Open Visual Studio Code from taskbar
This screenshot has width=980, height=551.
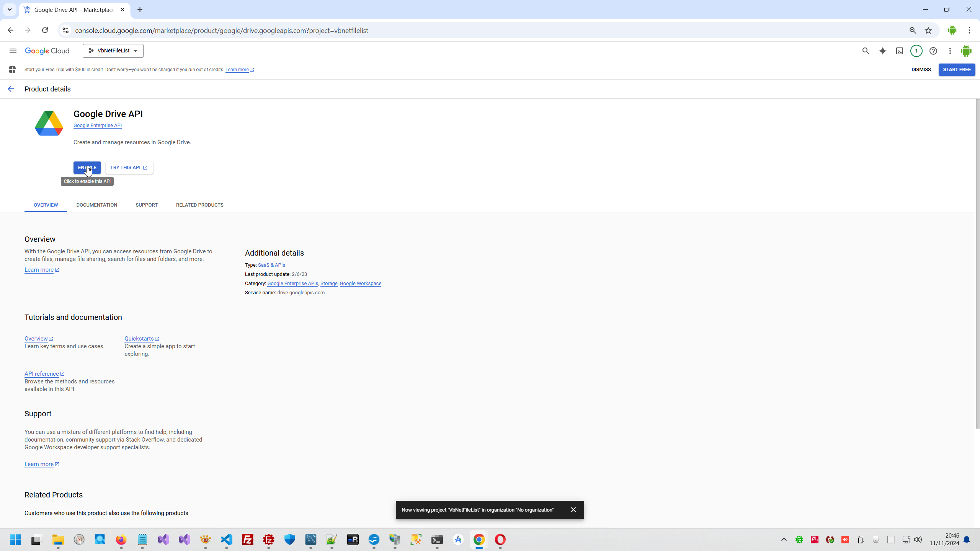[227, 540]
